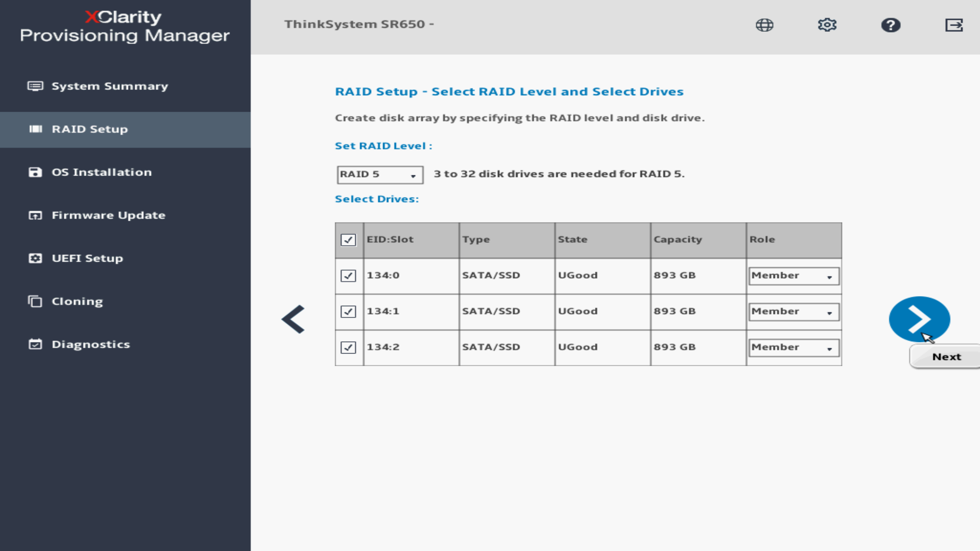The width and height of the screenshot is (980, 551).
Task: Click the Select Drives label
Action: [377, 199]
